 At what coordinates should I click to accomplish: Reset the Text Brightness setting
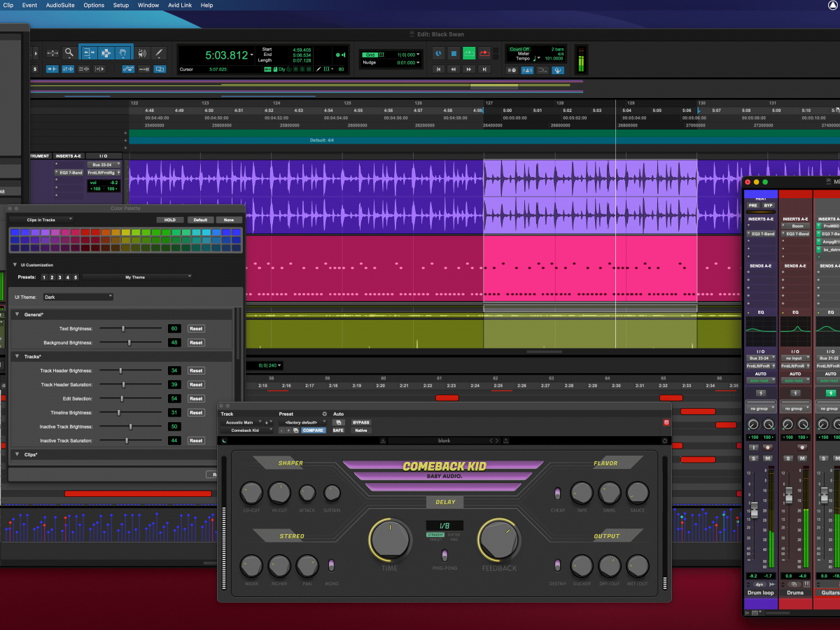tap(196, 328)
